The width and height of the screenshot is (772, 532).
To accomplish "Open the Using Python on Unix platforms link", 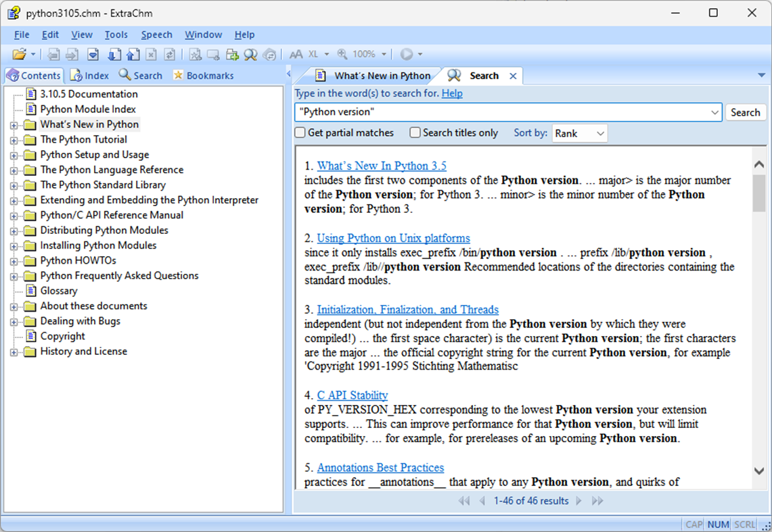I will coord(392,238).
